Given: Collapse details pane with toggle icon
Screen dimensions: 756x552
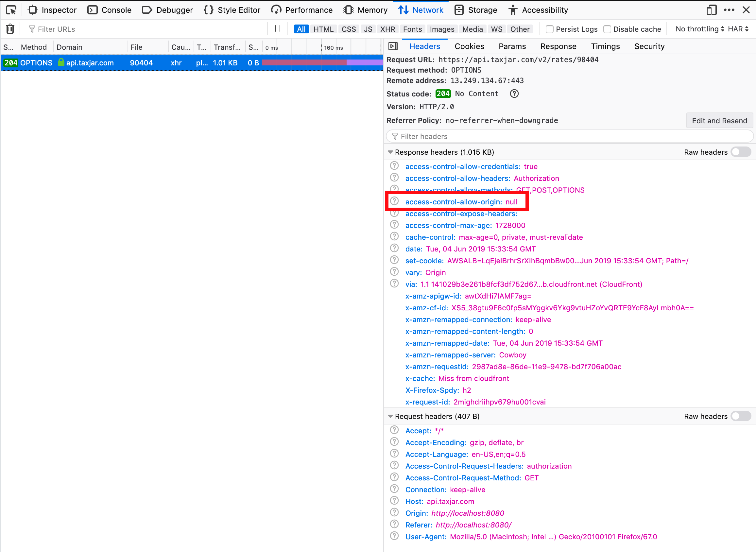Looking at the screenshot, I should point(393,46).
